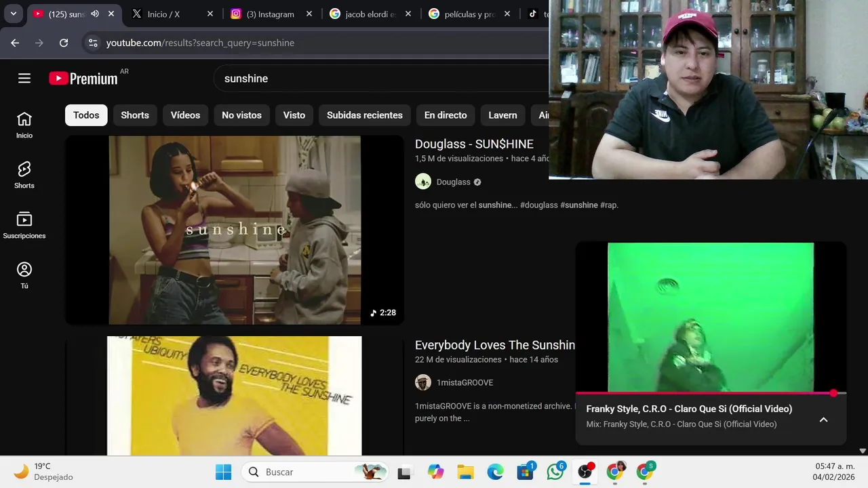Viewport: 868px width, 488px height.
Task: Open the Douglass channel avatar
Action: [x=423, y=182]
